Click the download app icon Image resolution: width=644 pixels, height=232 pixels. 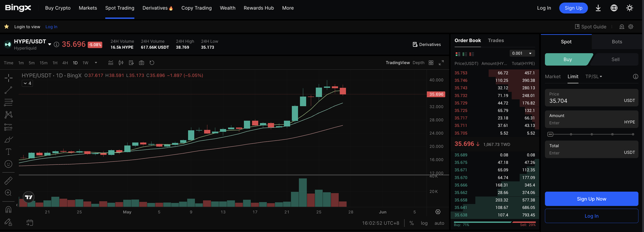[598, 8]
